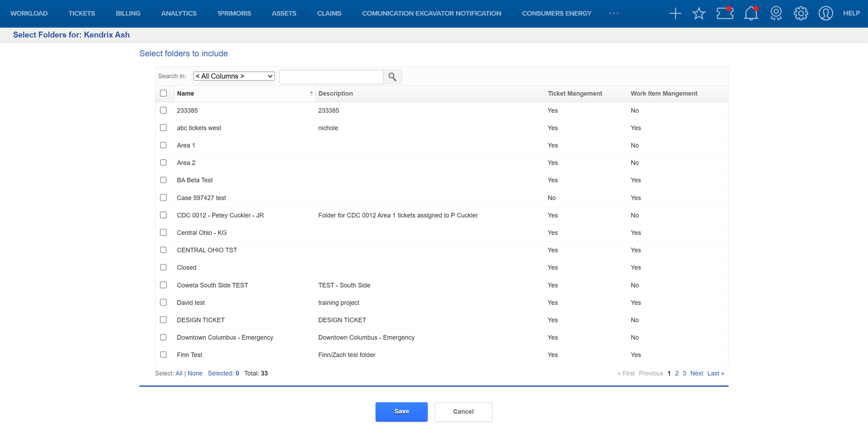
Task: Check the Downtown Columbus - Emergency checkbox
Action: point(163,338)
